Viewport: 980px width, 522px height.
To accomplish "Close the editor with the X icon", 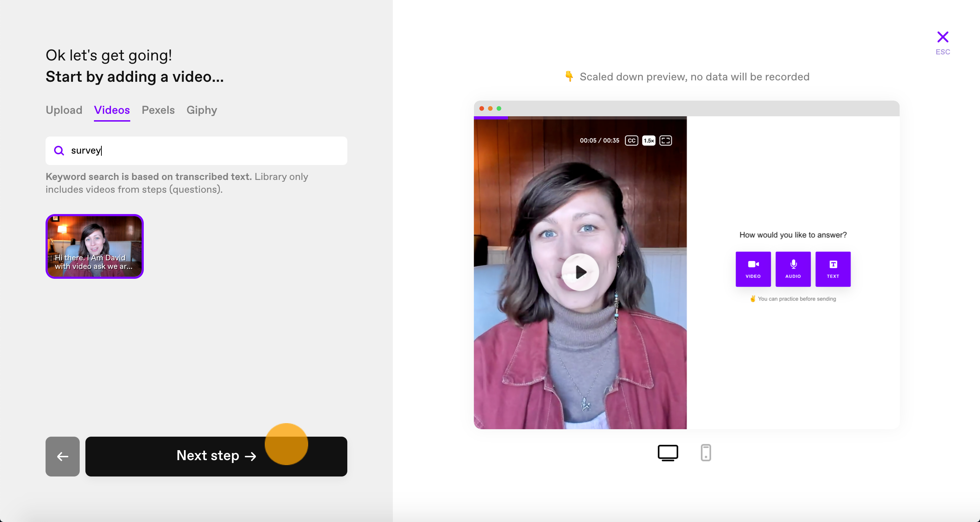I will tap(942, 37).
